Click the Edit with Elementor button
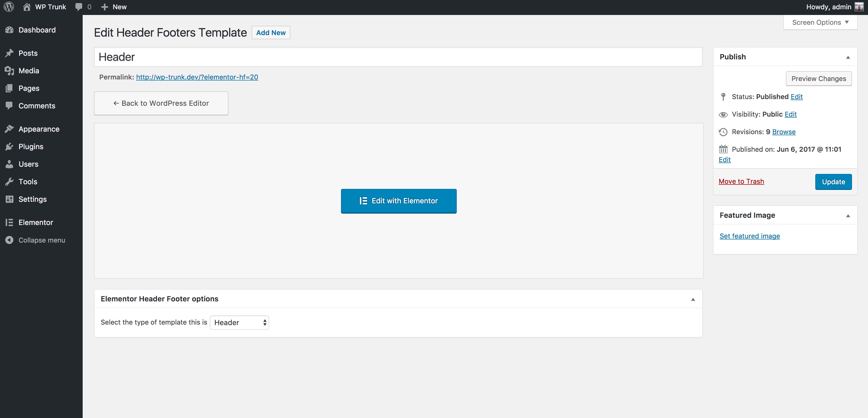This screenshot has width=868, height=418. (x=399, y=201)
